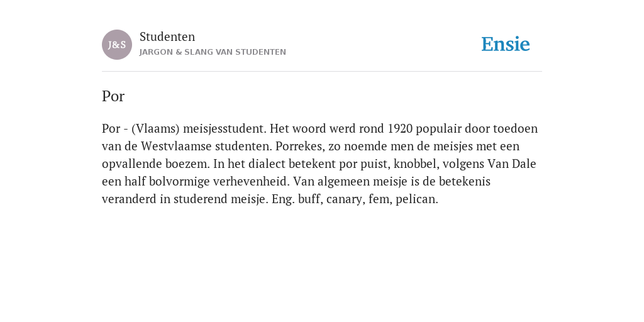644x322 pixels.
Task: Click the horizontal divider below the header
Action: pos(322,72)
